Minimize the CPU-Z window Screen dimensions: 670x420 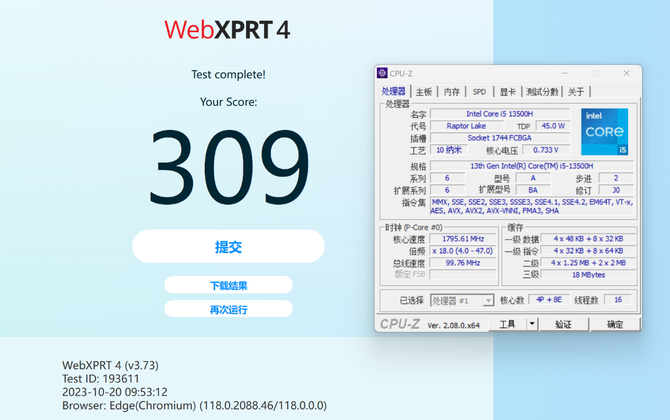(565, 73)
